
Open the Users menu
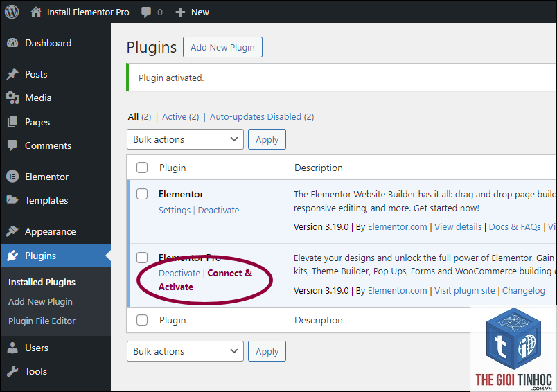(x=37, y=348)
